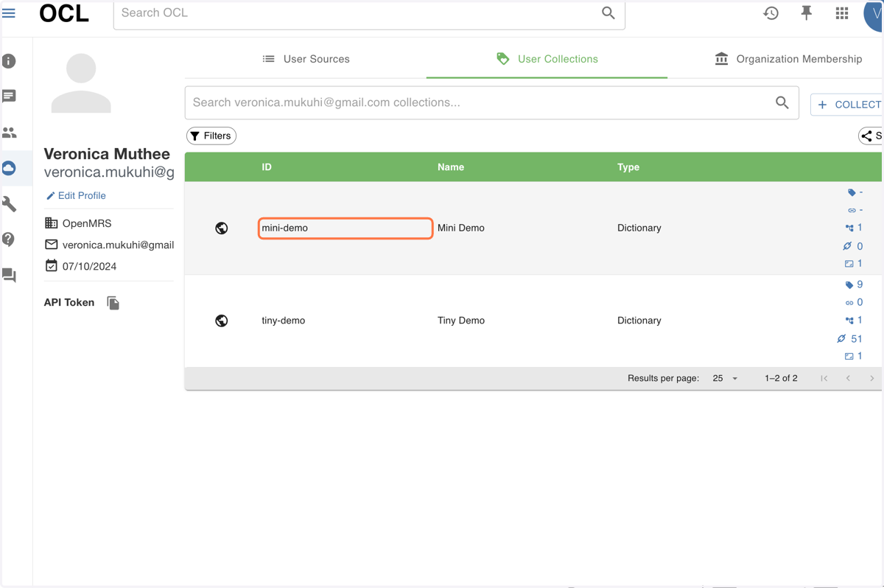Click the globe icon on tiny-demo row
The height and width of the screenshot is (588, 884).
tap(221, 321)
